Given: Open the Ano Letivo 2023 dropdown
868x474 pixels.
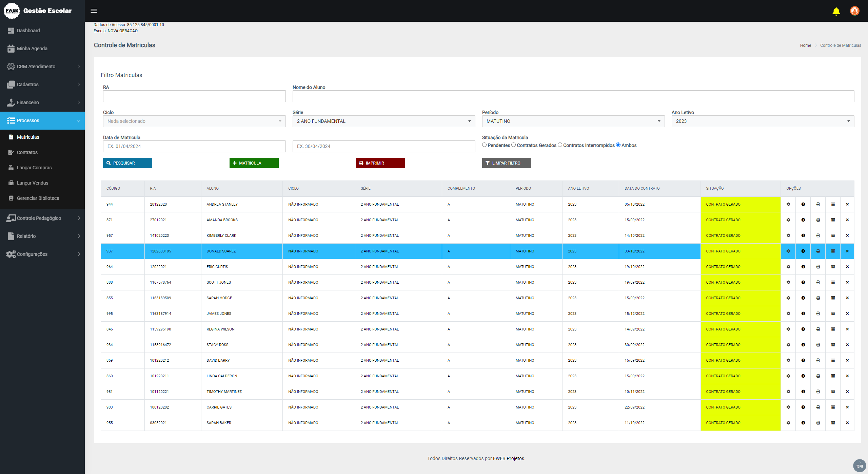Looking at the screenshot, I should pyautogui.click(x=763, y=121).
